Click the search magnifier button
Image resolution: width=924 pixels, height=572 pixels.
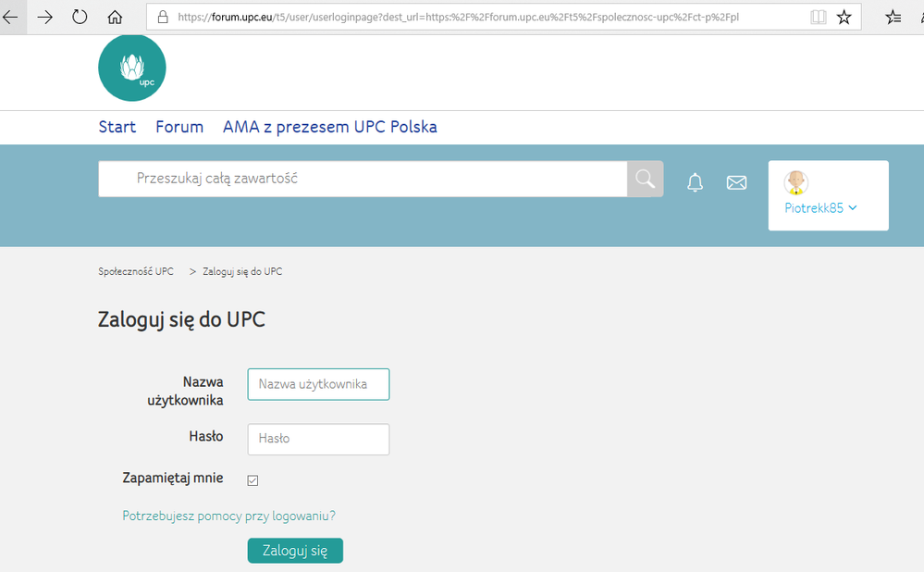tap(645, 179)
